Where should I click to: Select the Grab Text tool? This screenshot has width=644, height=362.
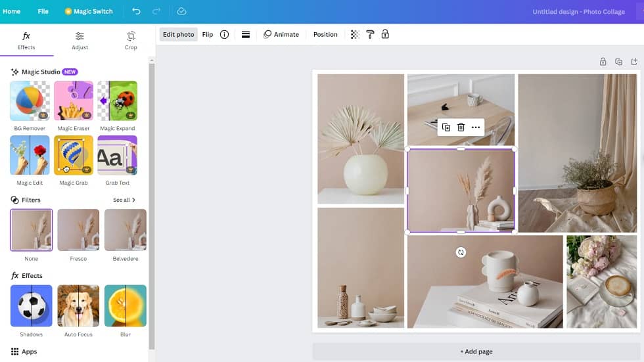(x=118, y=156)
